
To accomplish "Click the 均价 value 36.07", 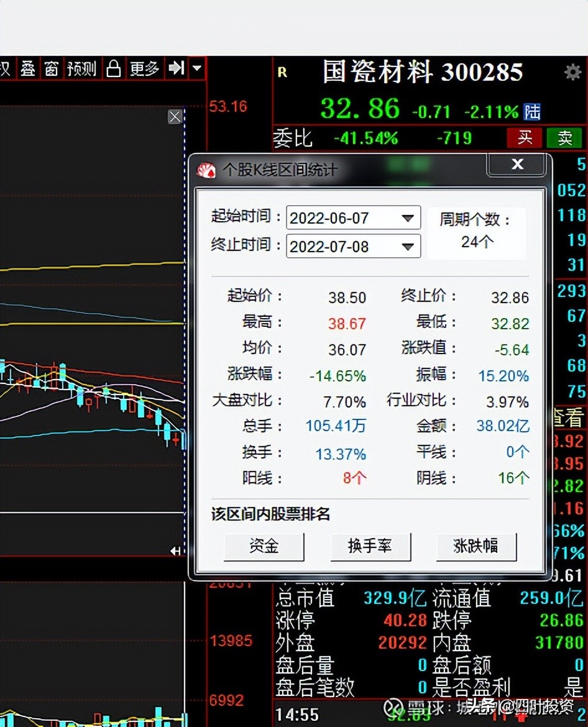I will [x=347, y=349].
